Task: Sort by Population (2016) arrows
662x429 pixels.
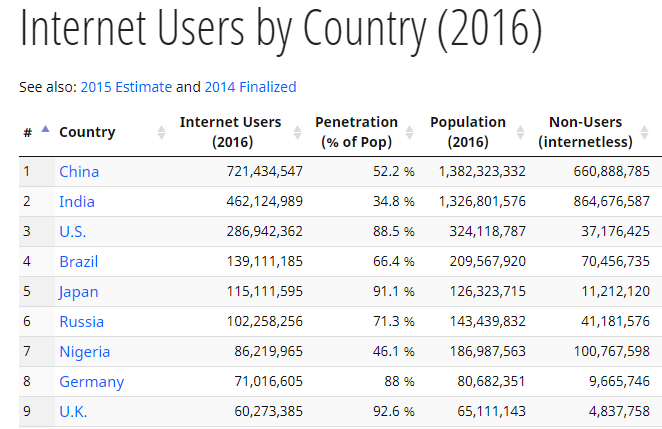Action: [x=520, y=133]
